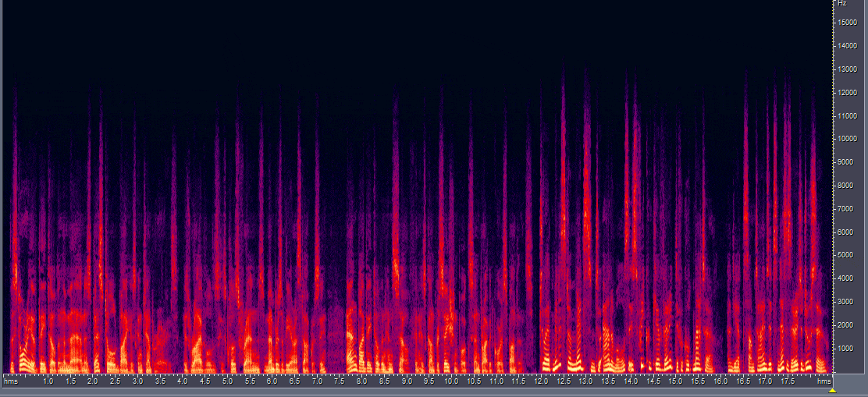Click 10000 on the frequency ruler

[848, 139]
